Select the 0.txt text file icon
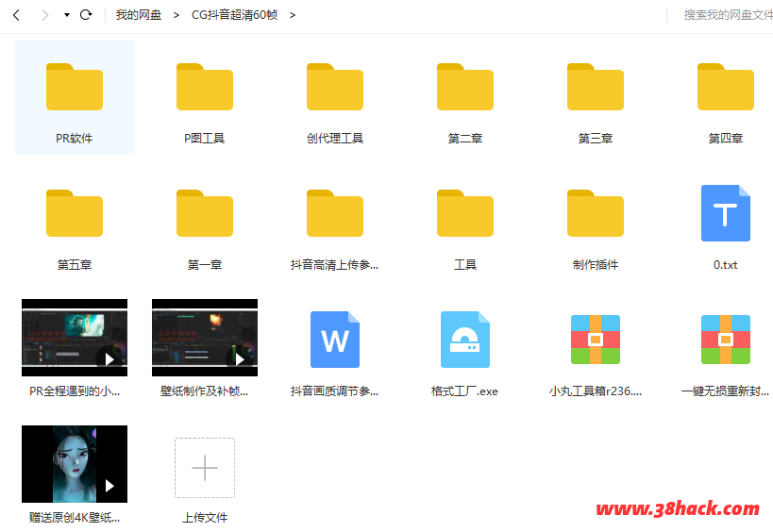 [x=726, y=213]
